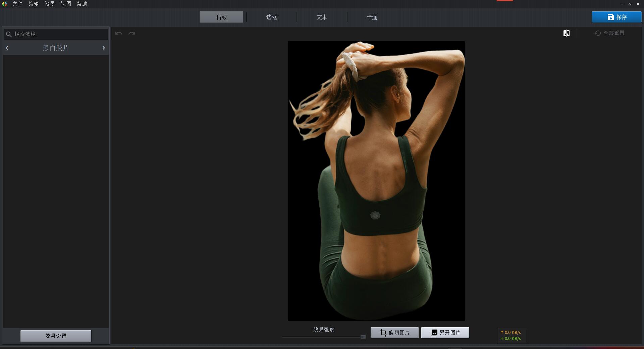Open the 视图 menu
Viewport: 644px width, 349px height.
(66, 4)
